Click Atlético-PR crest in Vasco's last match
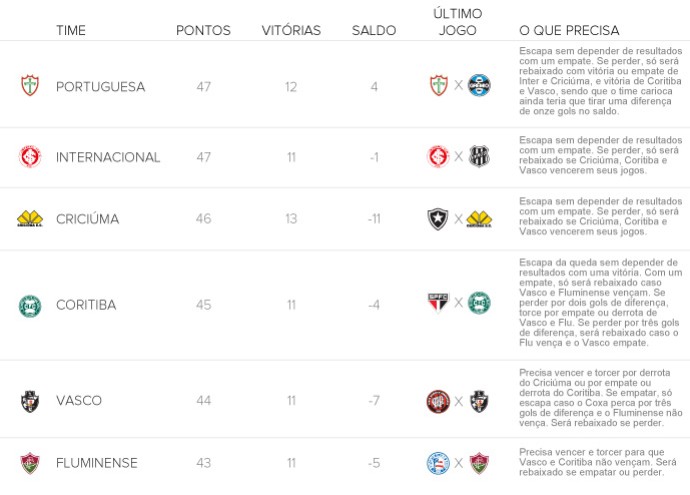This screenshot has height=495, width=690. pos(438,401)
